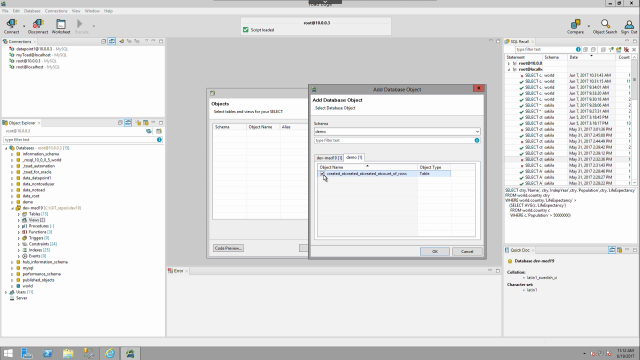Expand the Tables node
640x360 pixels.
pos(18,214)
